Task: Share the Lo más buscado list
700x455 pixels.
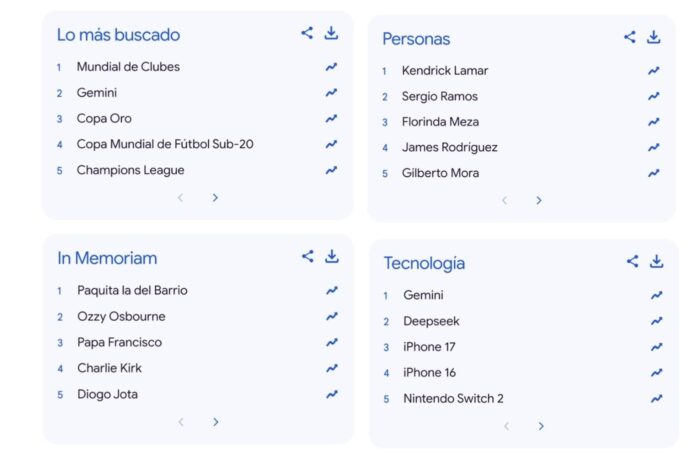Action: click(x=307, y=33)
